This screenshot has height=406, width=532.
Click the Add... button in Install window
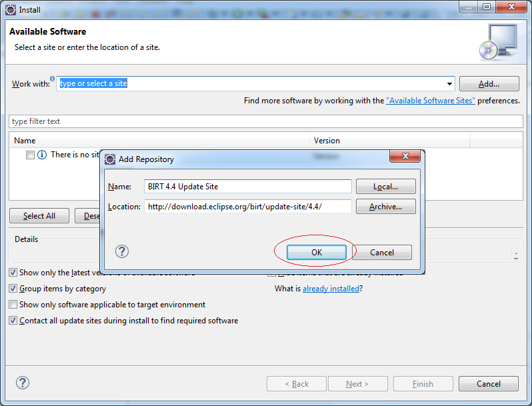tap(489, 84)
